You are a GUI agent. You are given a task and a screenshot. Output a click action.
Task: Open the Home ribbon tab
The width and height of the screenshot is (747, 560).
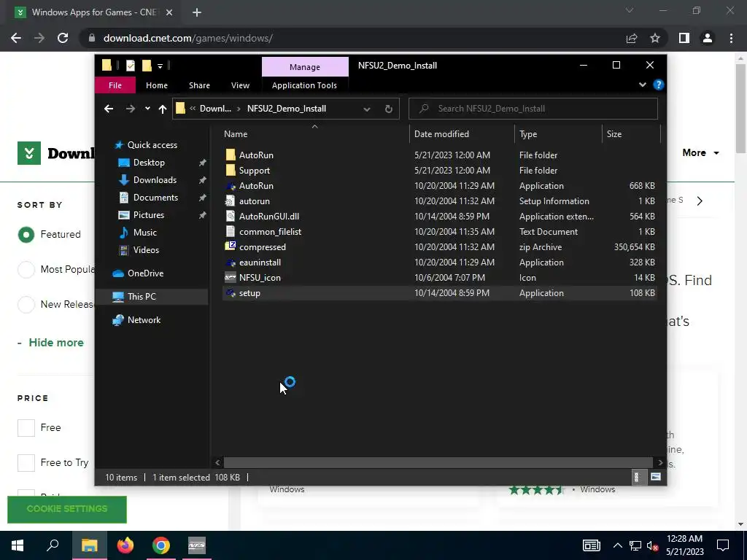coord(157,85)
